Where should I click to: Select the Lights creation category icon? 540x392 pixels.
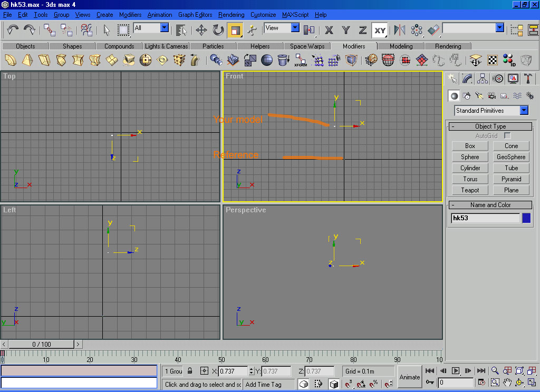479,96
